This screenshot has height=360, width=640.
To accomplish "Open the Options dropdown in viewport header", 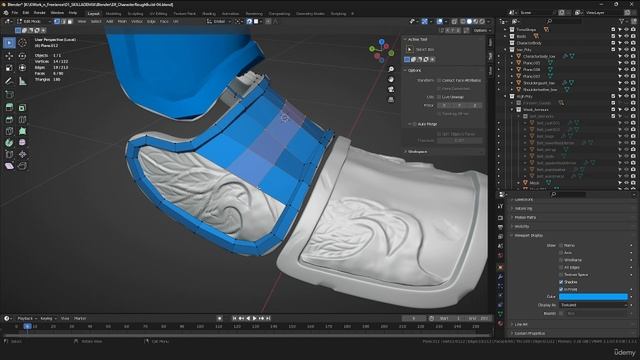I will tap(482, 30).
